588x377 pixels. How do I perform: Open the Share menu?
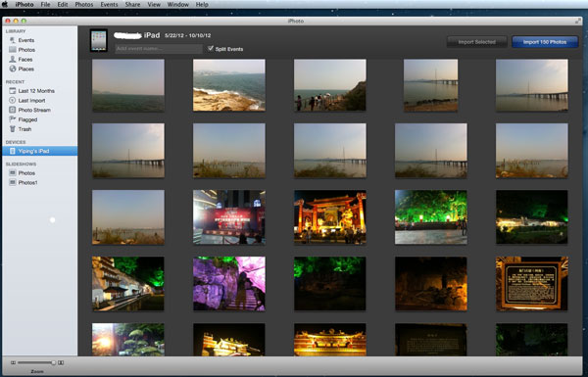pyautogui.click(x=132, y=5)
